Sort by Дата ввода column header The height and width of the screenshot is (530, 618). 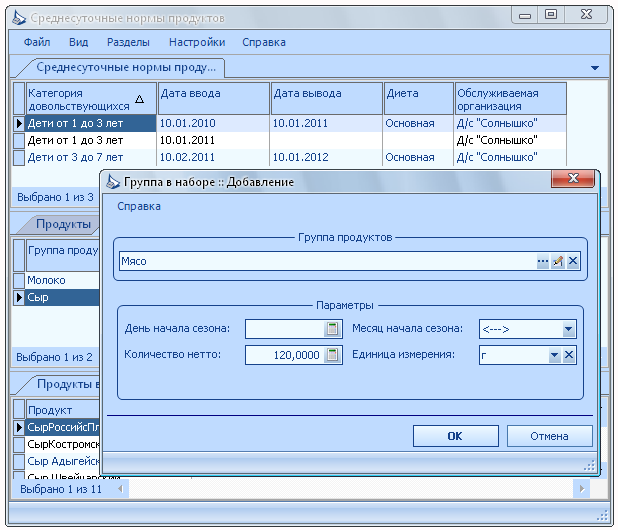click(x=214, y=98)
